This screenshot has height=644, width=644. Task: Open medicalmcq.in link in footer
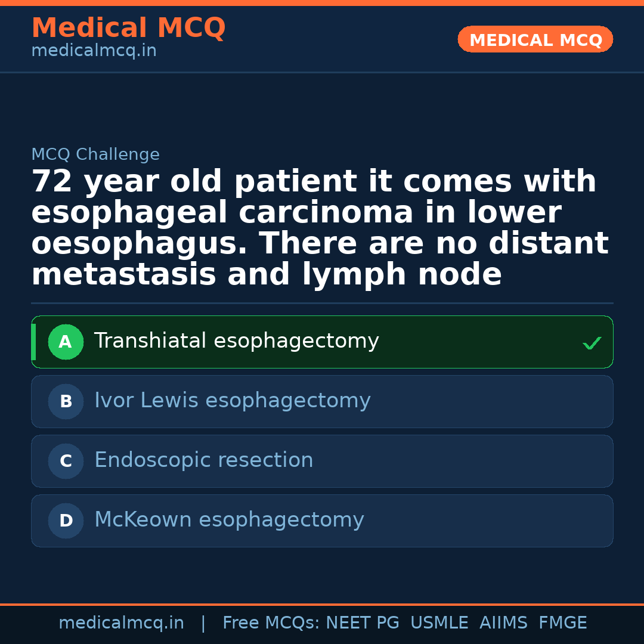point(121,623)
